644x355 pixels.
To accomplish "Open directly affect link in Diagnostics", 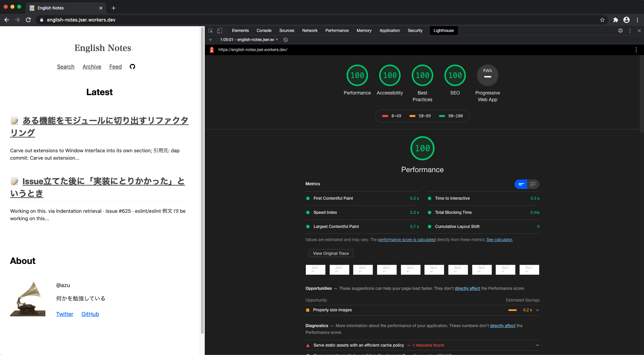I will click(x=502, y=326).
